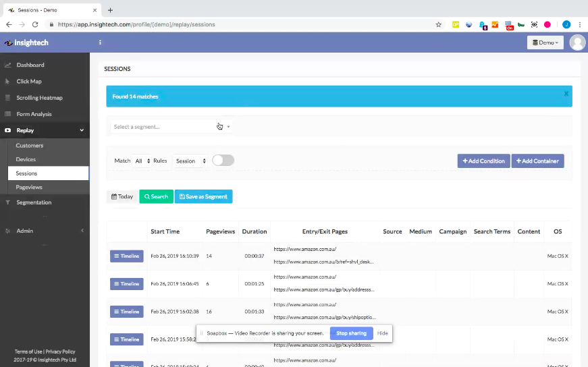Hide the Soapbox sharing notification
Image resolution: width=588 pixels, height=367 pixels.
[383, 333]
